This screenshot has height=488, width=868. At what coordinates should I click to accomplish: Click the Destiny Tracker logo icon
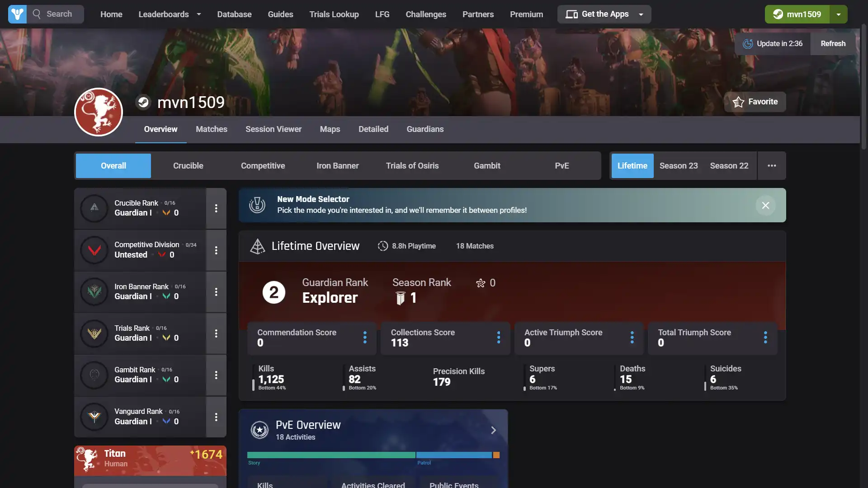click(x=17, y=14)
